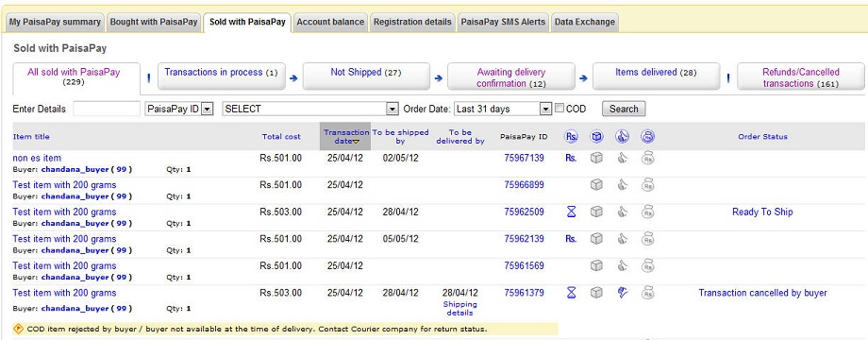Tick the COD checkbox
Image resolution: width=868 pixels, height=340 pixels.
click(x=559, y=108)
